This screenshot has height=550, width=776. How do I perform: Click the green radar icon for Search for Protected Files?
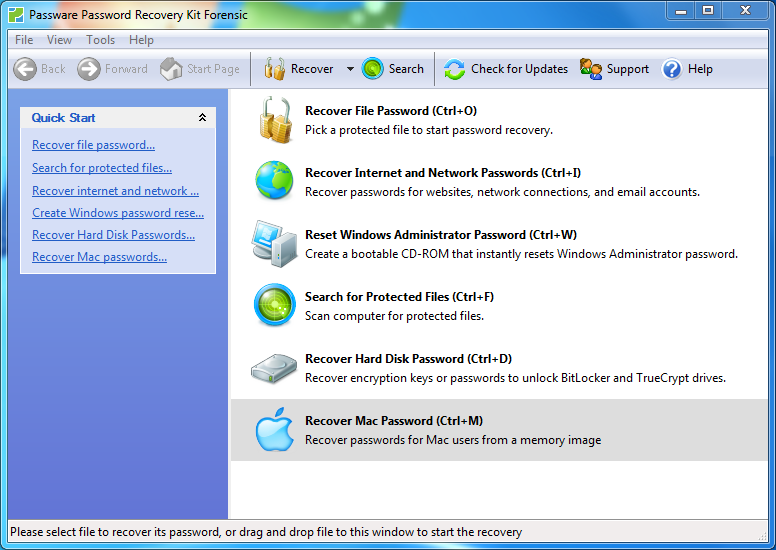(274, 306)
